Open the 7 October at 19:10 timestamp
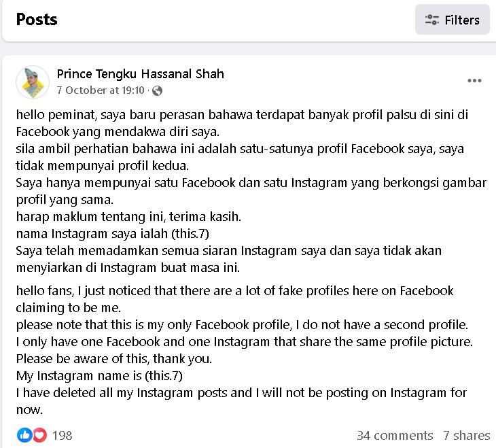Viewport: 496px width, 448px height. (x=101, y=90)
